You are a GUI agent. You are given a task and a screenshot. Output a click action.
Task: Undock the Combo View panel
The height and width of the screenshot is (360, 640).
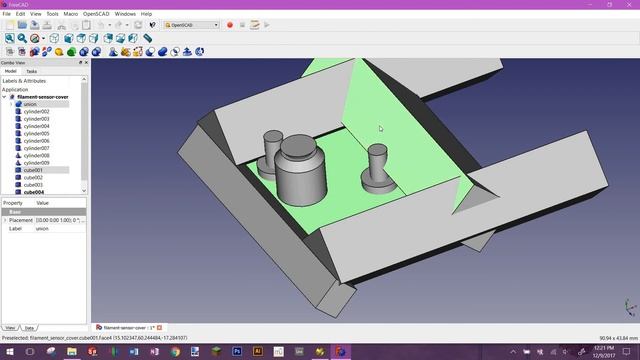point(80,62)
